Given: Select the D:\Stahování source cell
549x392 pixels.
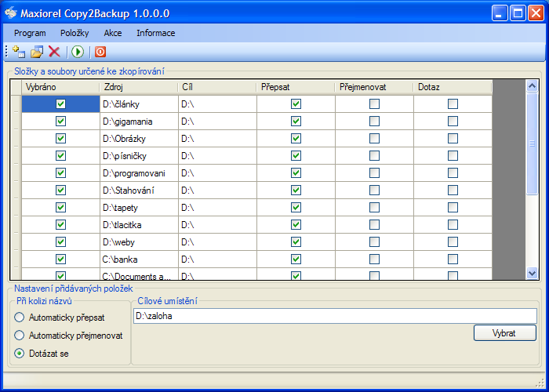Looking at the screenshot, I should [139, 190].
